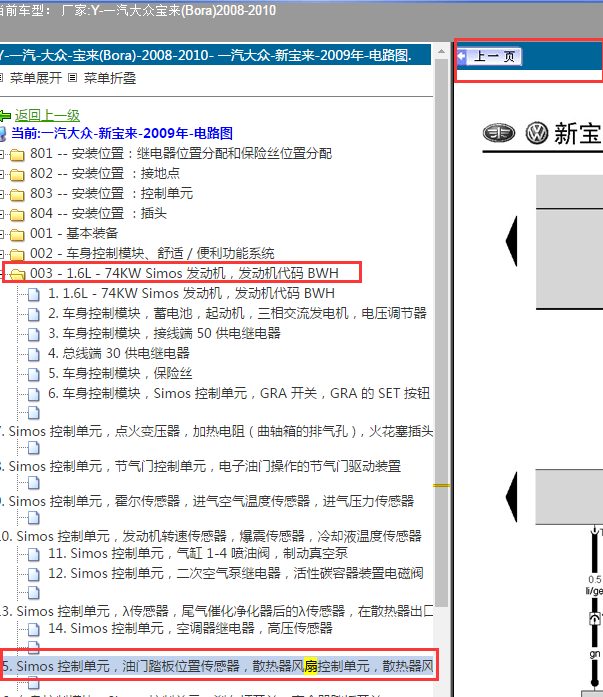Click 当前:一汽大众-新宝来-2009年-电路图 label
603x697 pixels.
pyautogui.click(x=122, y=133)
